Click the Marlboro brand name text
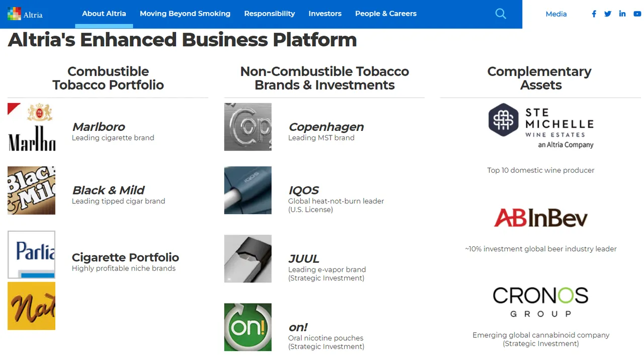Viewport: 644px width, 359px height. [x=99, y=127]
